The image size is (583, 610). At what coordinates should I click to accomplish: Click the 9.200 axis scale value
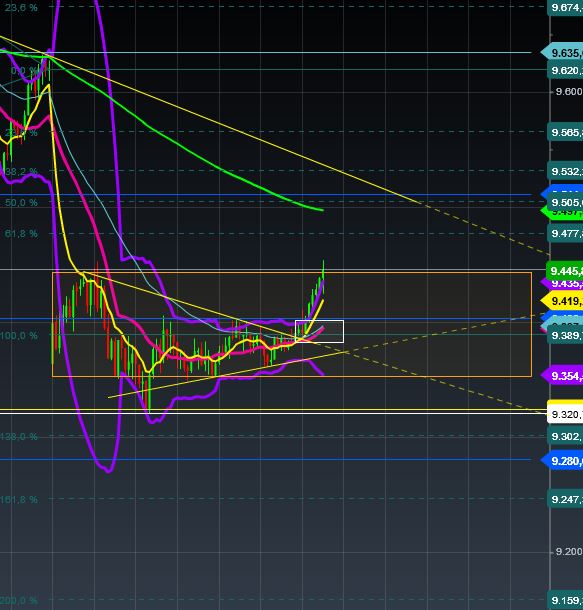569,552
